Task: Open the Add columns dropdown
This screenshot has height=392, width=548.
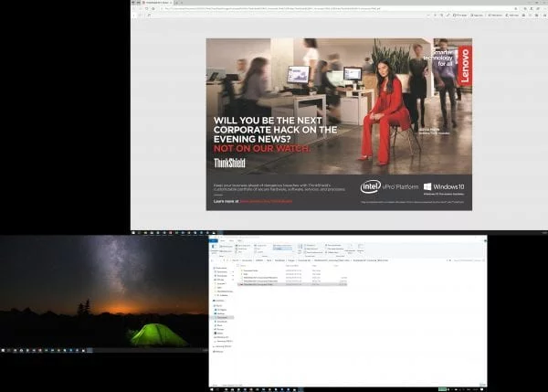Action: [x=311, y=249]
